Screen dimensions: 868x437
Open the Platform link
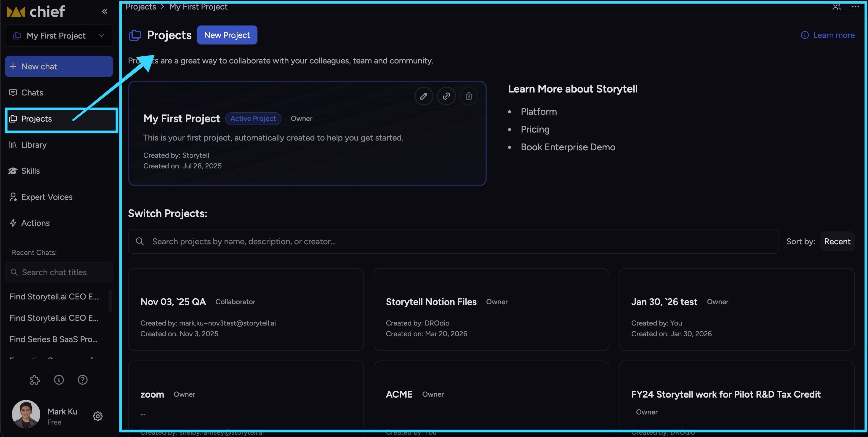[539, 111]
